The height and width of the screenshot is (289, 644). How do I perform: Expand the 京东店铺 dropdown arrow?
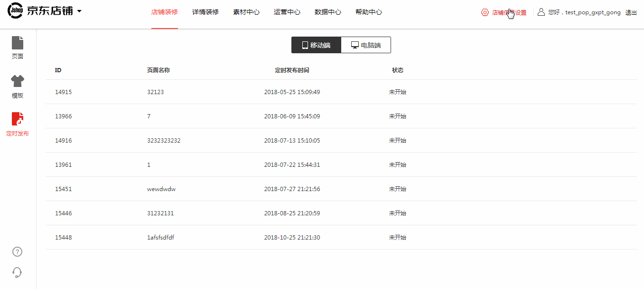click(x=79, y=11)
